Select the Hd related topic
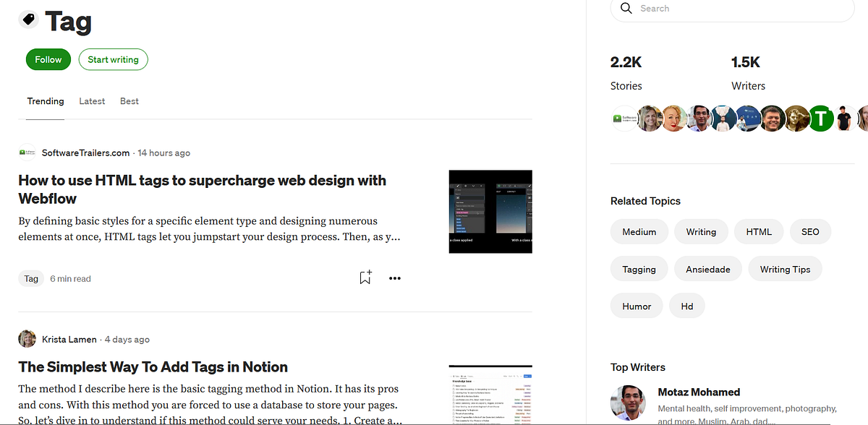 click(687, 306)
